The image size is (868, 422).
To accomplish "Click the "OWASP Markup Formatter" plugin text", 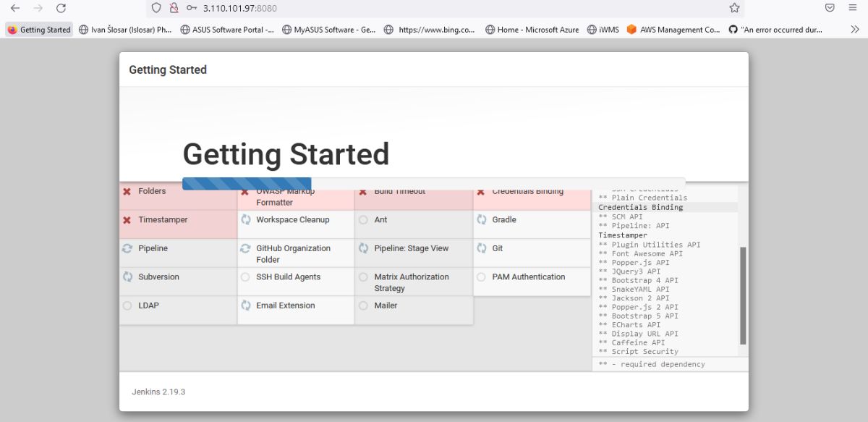I will pyautogui.click(x=285, y=197).
